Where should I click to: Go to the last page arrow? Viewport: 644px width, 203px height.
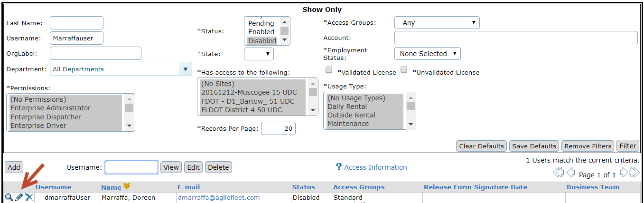(x=634, y=174)
